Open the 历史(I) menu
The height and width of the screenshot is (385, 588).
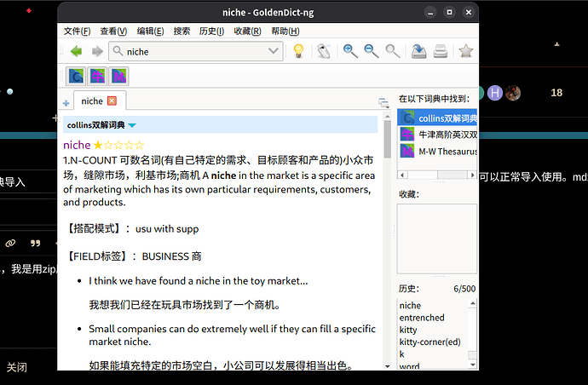click(211, 31)
